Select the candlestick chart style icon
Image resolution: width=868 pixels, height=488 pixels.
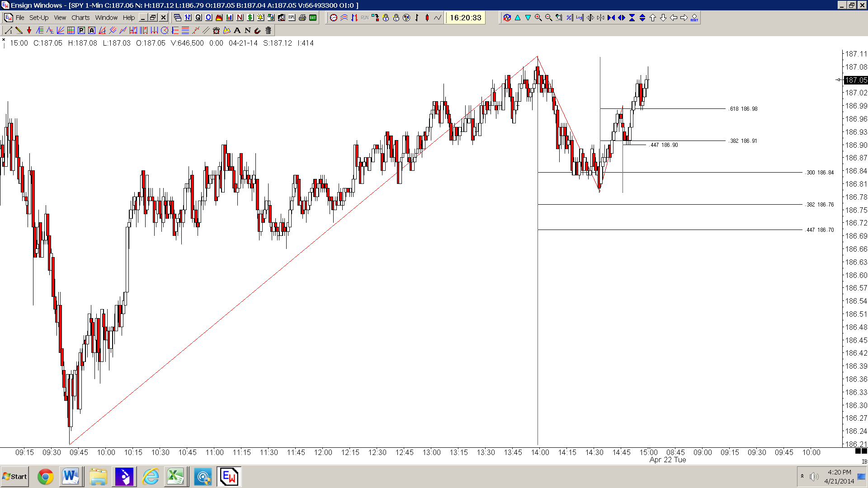pyautogui.click(x=427, y=18)
